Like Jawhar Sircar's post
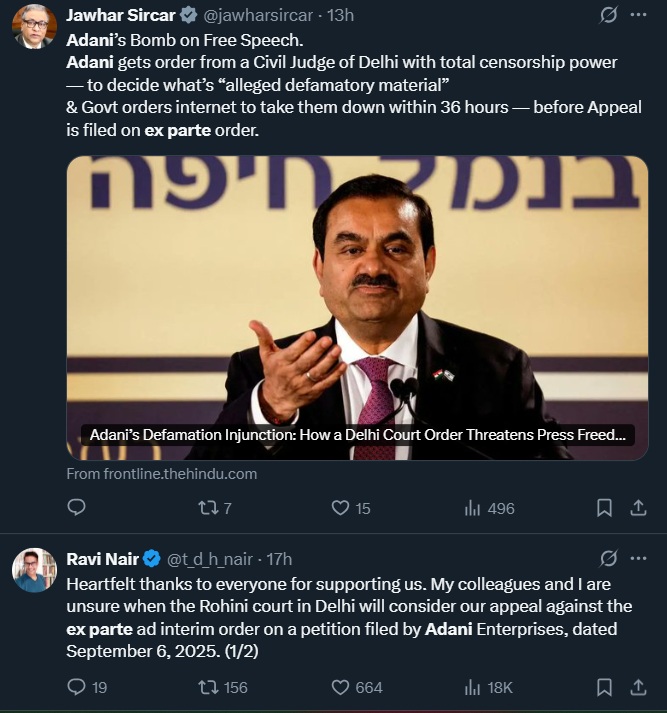The image size is (667, 713). pos(341,508)
